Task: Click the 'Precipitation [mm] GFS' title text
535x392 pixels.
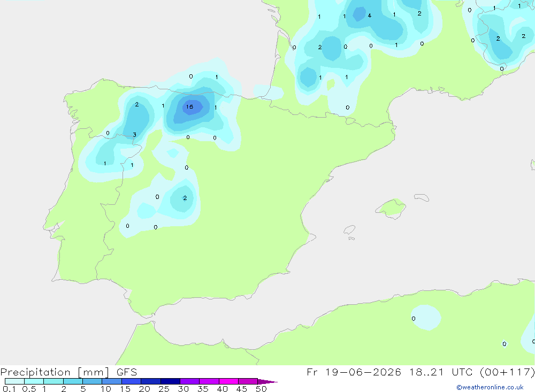Action: [68, 372]
